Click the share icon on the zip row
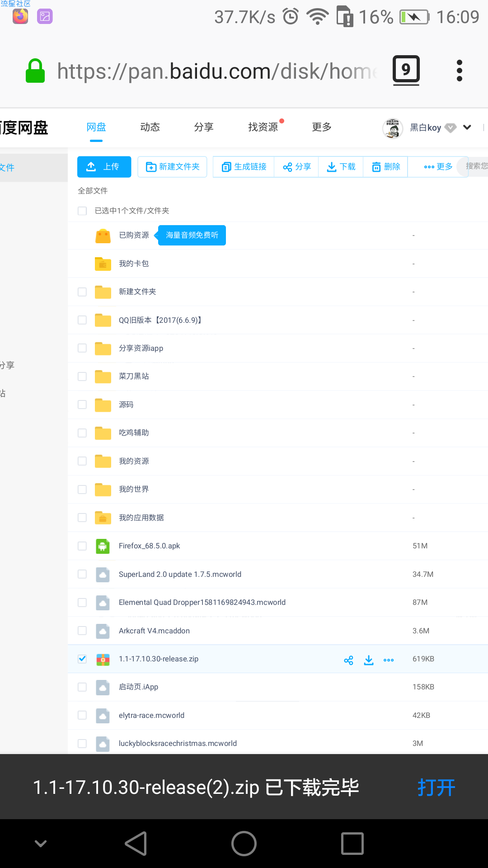488x868 pixels. [348, 660]
